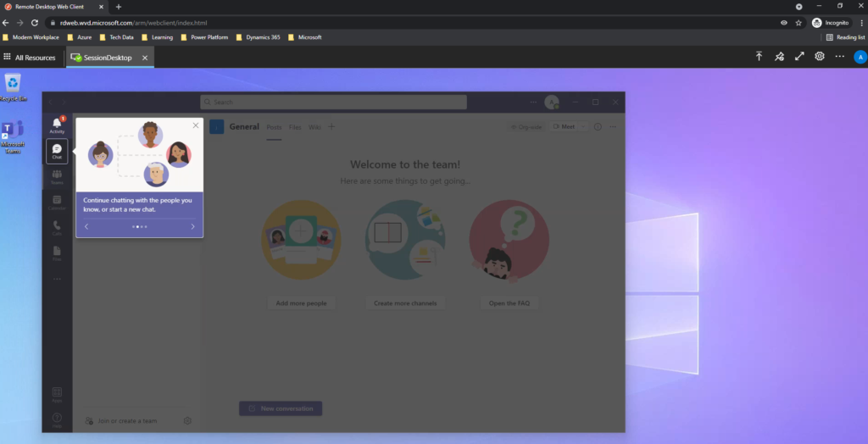Open Recycle Bin desktop icon
868x444 pixels.
pos(13,87)
